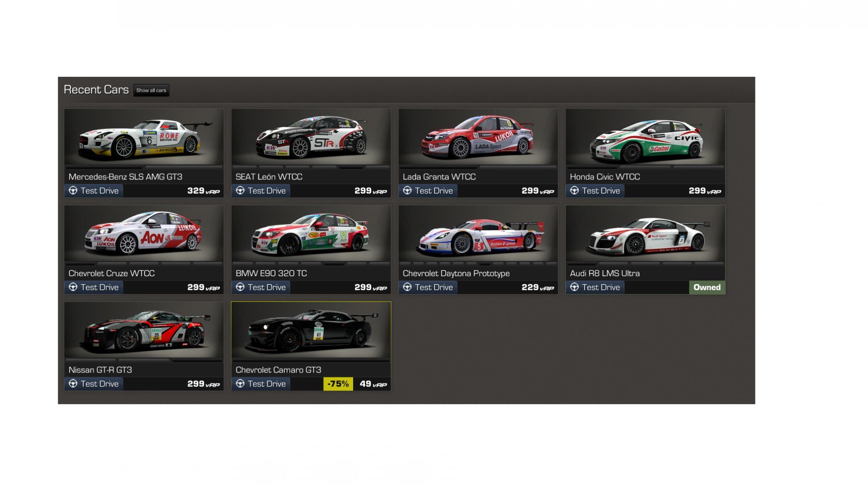Click the steering wheel icon for SEAT León WTCC

240,191
